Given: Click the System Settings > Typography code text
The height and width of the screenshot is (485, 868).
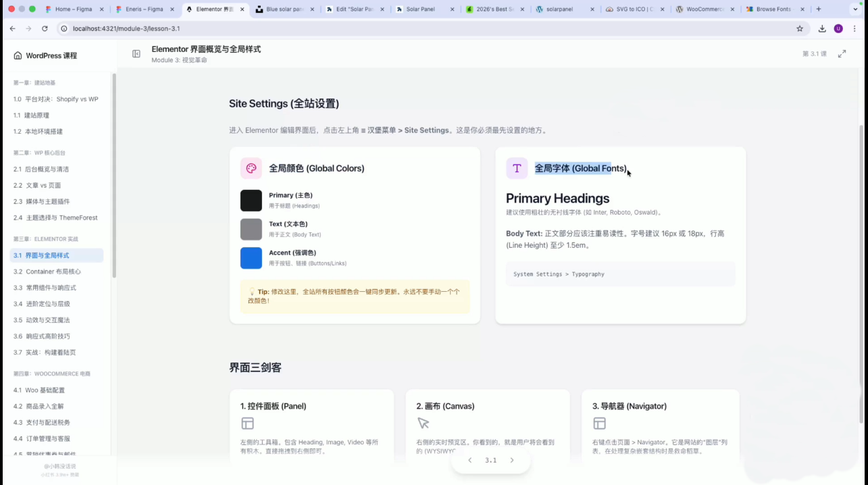Looking at the screenshot, I should point(559,274).
